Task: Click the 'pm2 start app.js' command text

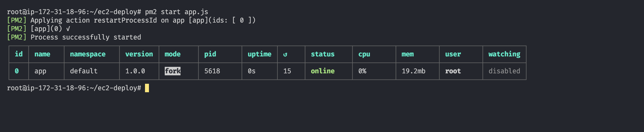Action: (x=177, y=12)
